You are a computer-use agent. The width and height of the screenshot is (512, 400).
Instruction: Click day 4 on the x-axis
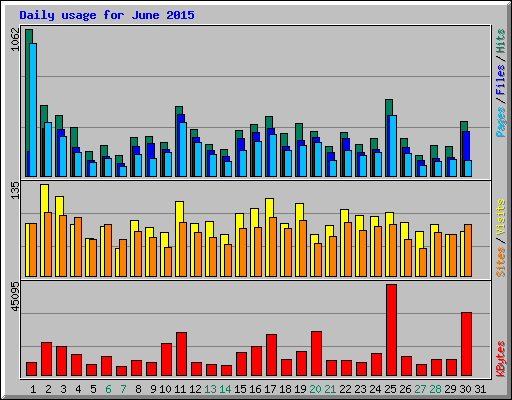(x=78, y=389)
